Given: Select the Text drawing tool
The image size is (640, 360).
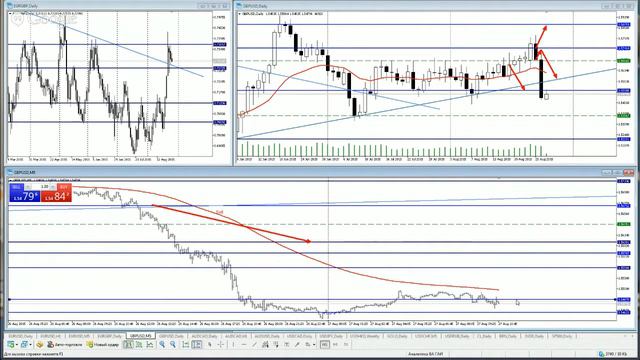Looking at the screenshot, I should click(286, 344).
